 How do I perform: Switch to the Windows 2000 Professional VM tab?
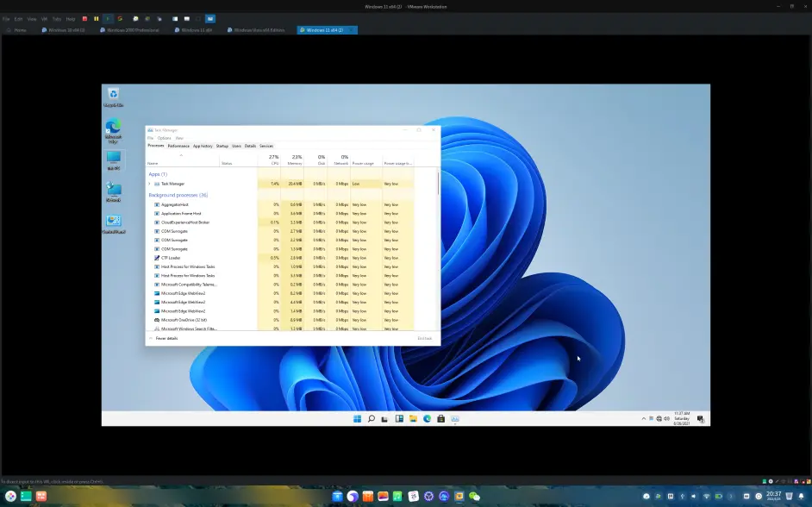tap(129, 30)
